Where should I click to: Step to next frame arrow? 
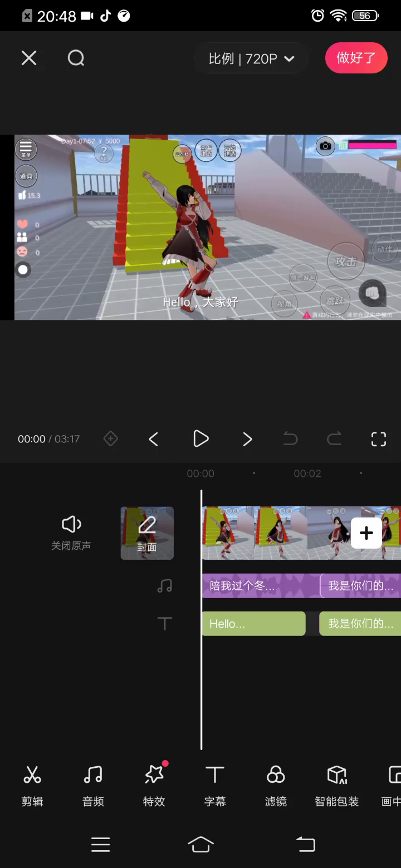click(247, 439)
